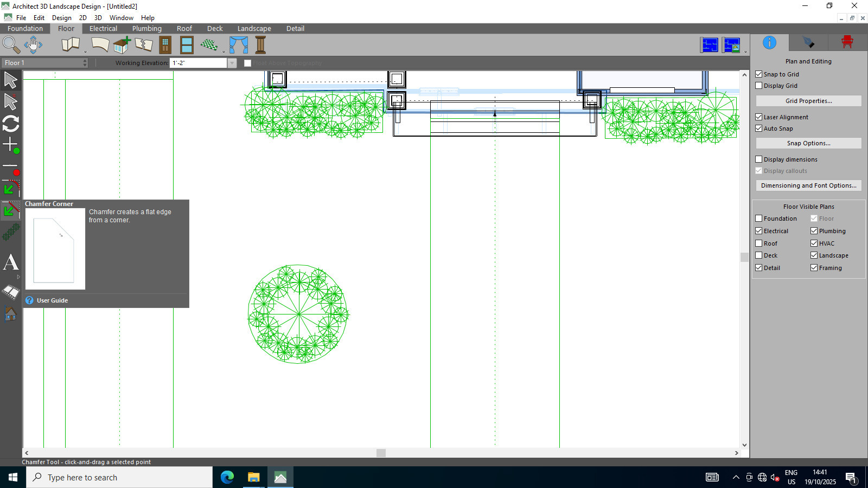Viewport: 868px width, 488px height.
Task: Click the Fillet Corner tool
Action: click(x=11, y=188)
